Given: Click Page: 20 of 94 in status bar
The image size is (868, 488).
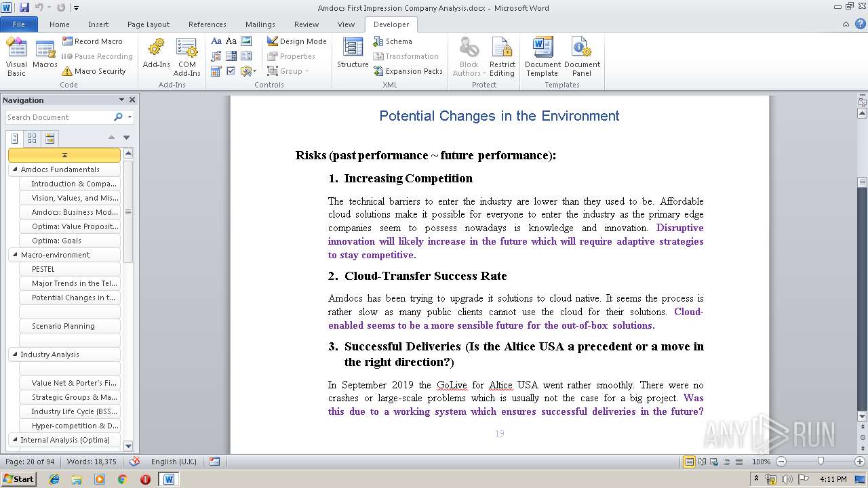Looking at the screenshot, I should coord(31,462).
